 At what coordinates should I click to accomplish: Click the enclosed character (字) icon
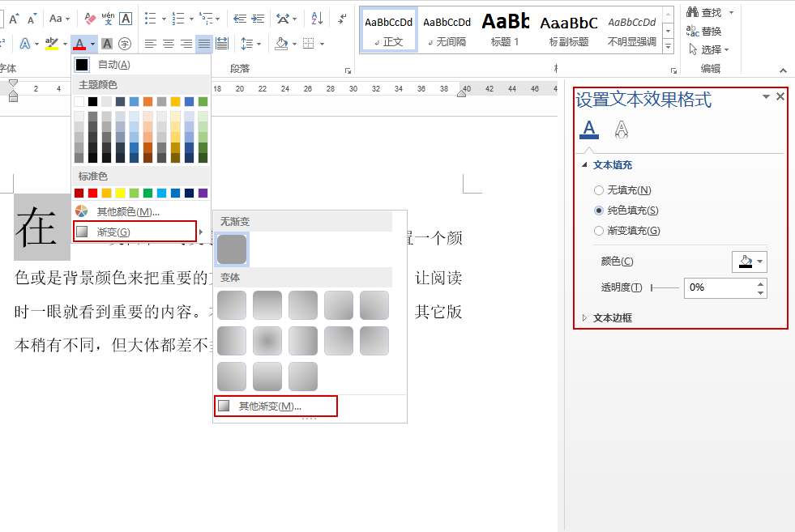pos(124,44)
